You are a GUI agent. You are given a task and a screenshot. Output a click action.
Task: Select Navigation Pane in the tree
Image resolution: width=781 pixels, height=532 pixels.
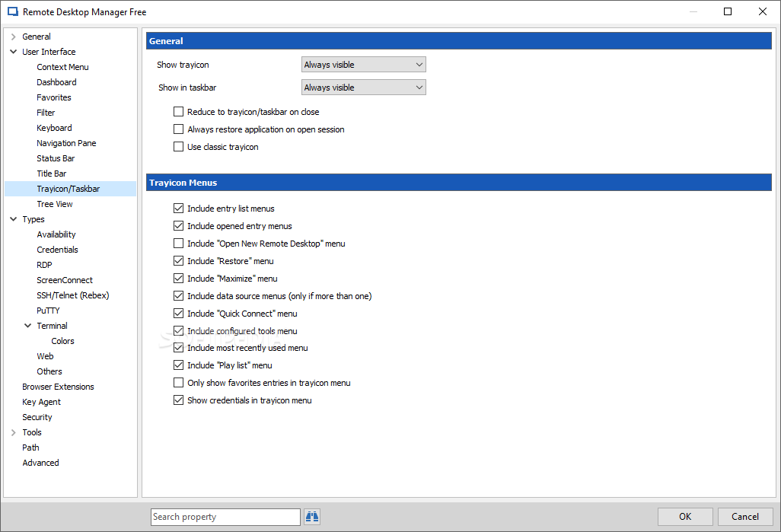66,143
